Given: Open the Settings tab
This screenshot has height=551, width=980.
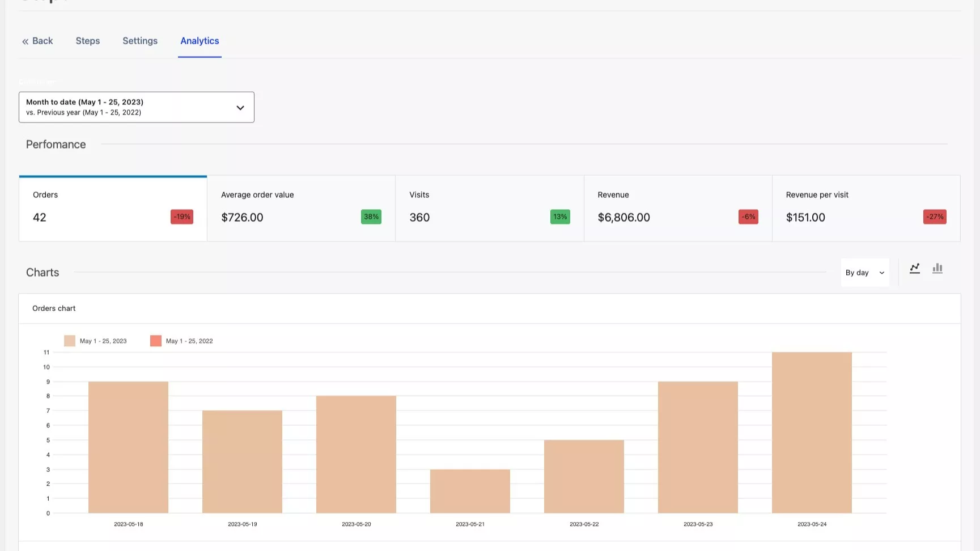Looking at the screenshot, I should click(140, 41).
